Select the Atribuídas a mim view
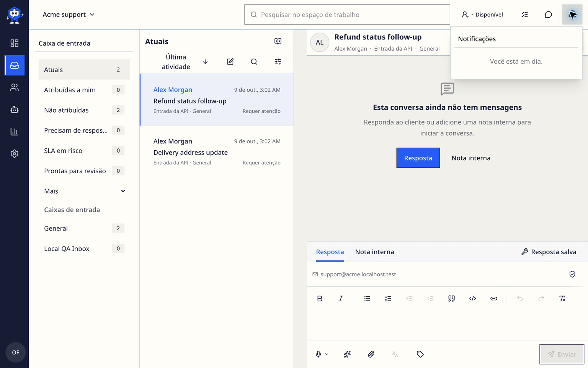Viewport: 588px width, 368px height. 84,90
